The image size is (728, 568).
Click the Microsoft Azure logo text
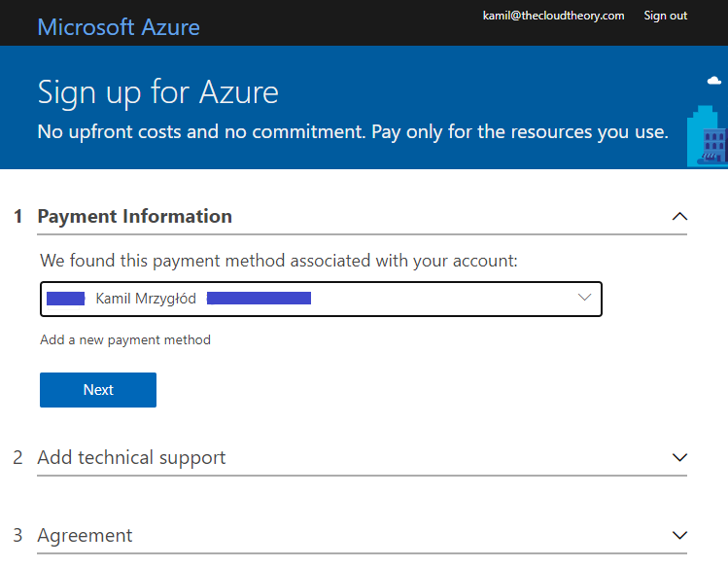[119, 26]
